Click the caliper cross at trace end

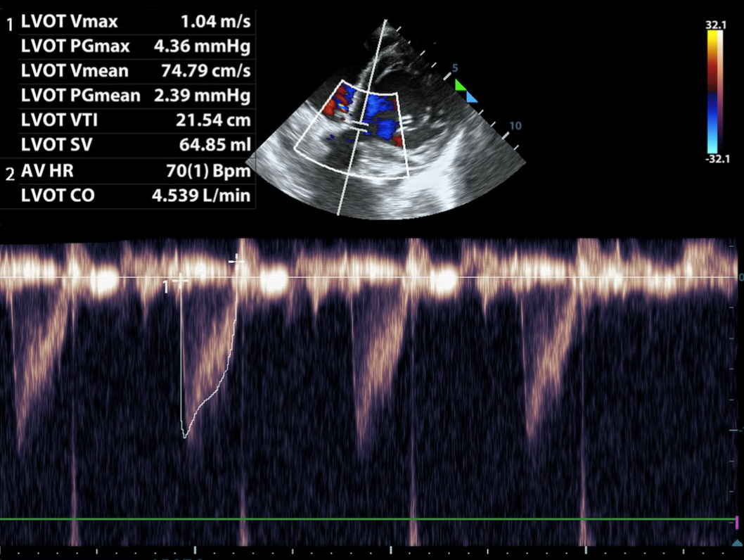(x=236, y=260)
